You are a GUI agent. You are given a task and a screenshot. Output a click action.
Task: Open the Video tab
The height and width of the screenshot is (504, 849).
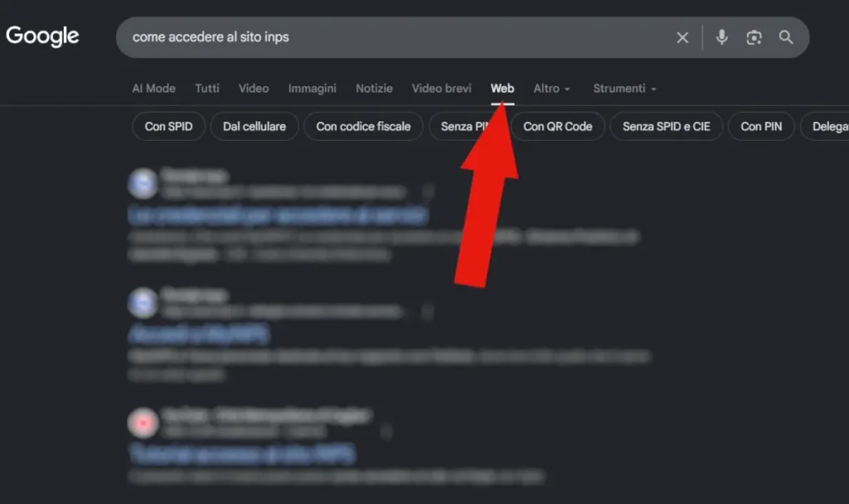254,88
